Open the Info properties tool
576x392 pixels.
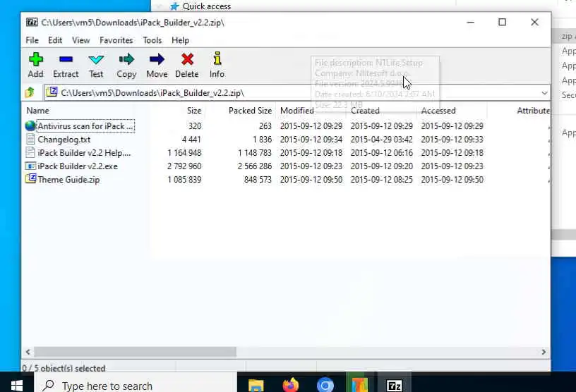tap(217, 59)
